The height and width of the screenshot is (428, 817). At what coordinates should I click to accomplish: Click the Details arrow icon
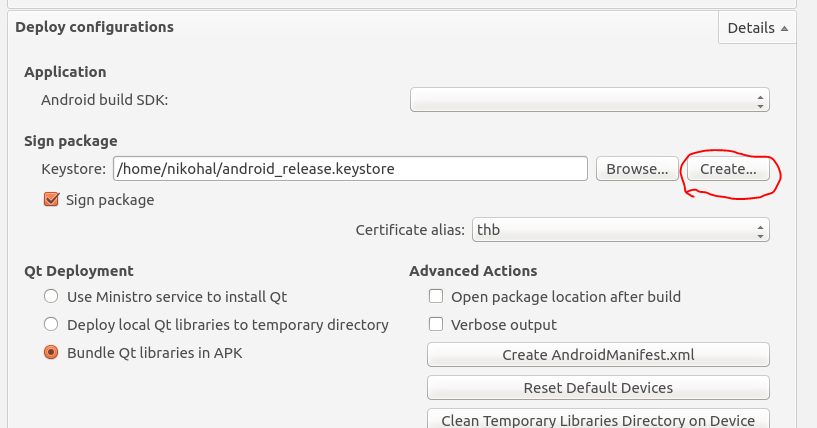(784, 28)
